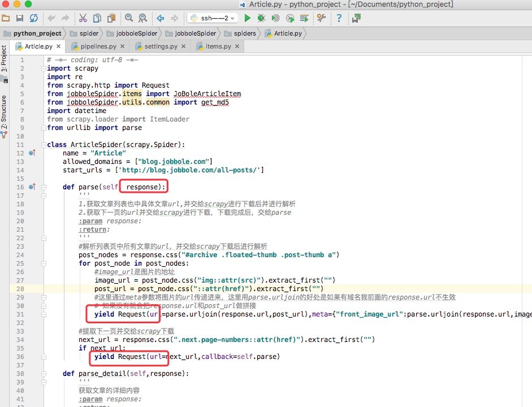The image size is (532, 407).
Task: Open Find with the magnifier icon
Action: [128, 18]
